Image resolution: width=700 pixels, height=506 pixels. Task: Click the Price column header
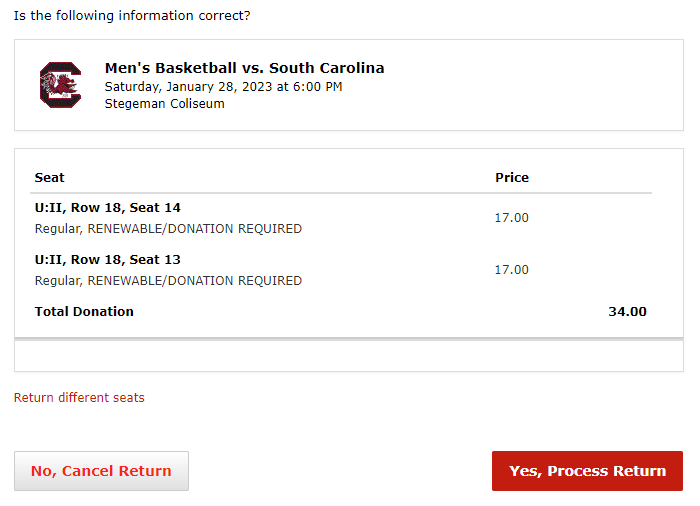coord(512,178)
